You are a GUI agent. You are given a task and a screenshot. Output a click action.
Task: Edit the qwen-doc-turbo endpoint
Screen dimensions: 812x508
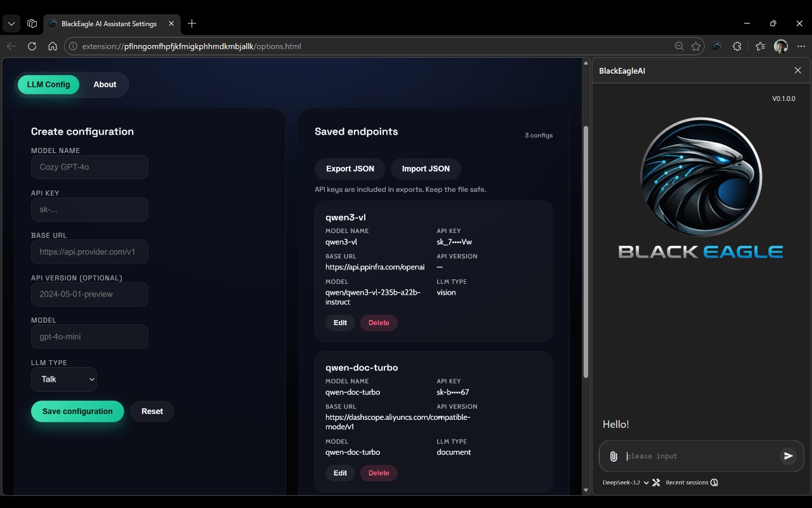coord(340,473)
